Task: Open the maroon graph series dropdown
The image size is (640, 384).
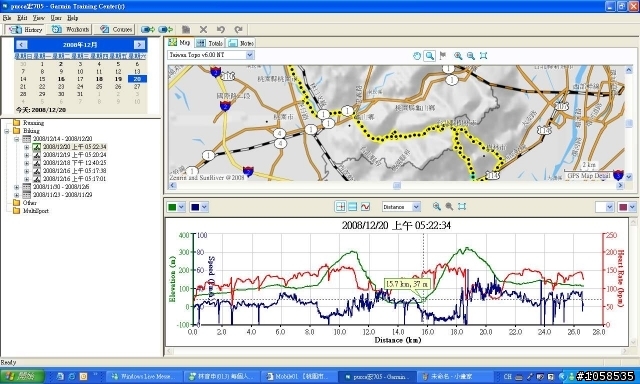Action: (632, 207)
